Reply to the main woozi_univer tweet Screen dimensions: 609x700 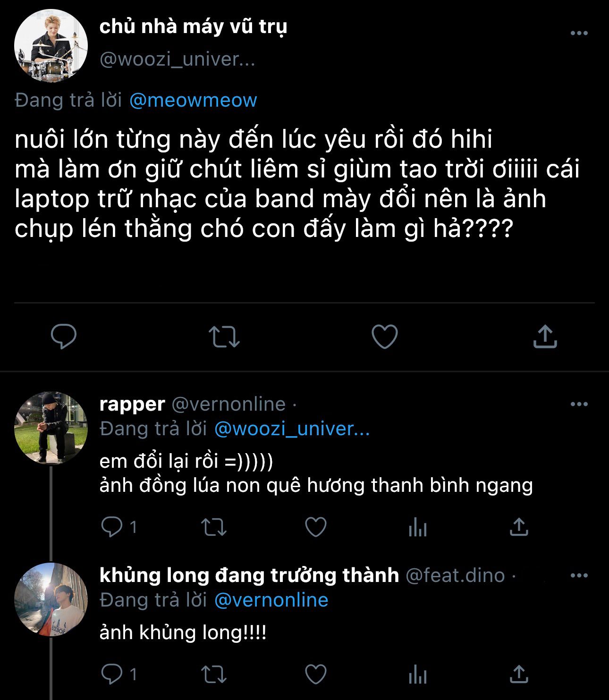coord(64,337)
